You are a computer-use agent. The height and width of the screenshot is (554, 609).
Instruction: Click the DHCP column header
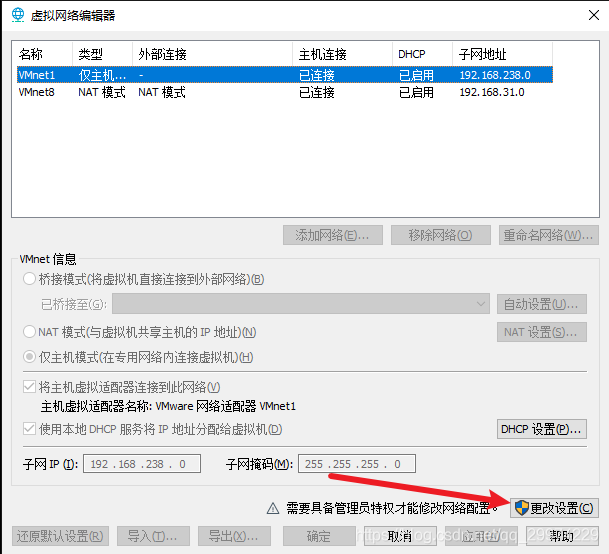[423, 54]
